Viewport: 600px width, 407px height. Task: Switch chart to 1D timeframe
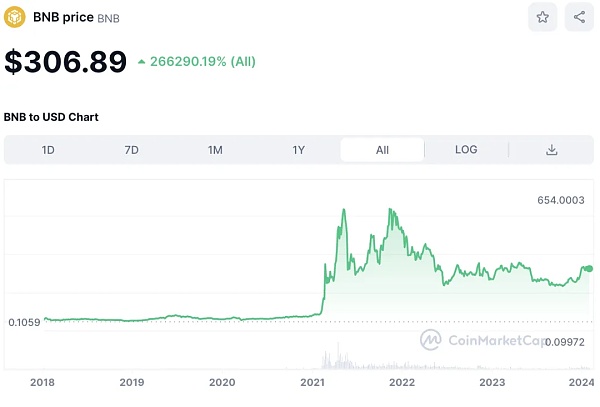coord(47,150)
